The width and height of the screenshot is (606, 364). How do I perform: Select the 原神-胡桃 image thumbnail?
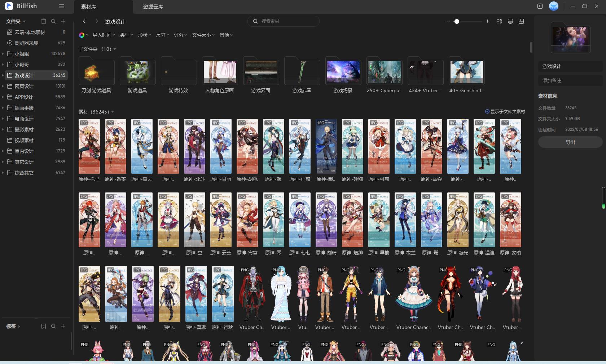(247, 146)
